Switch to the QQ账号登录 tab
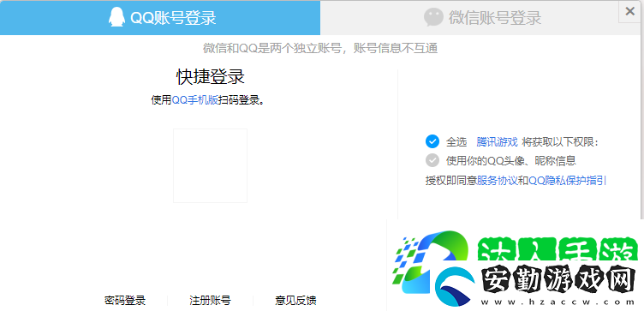644x311 pixels. [x=160, y=18]
